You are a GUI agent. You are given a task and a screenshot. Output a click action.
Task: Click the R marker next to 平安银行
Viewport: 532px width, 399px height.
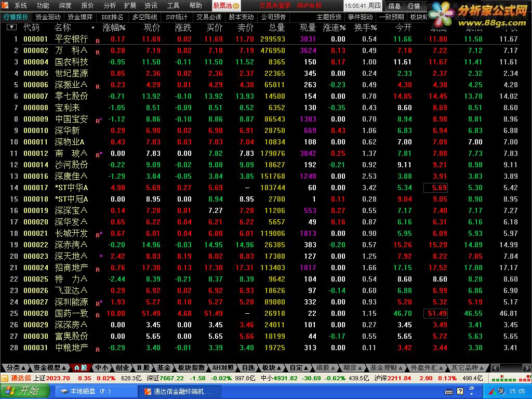coord(98,41)
